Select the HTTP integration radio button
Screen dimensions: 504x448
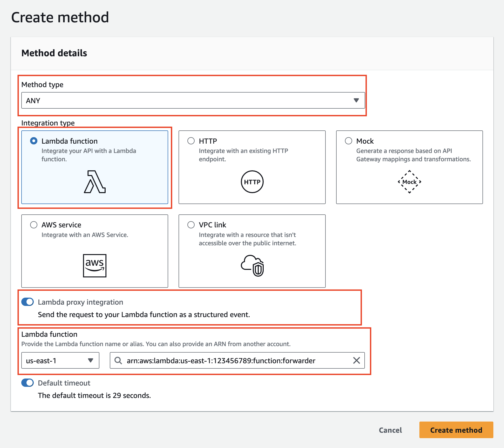[x=191, y=141]
